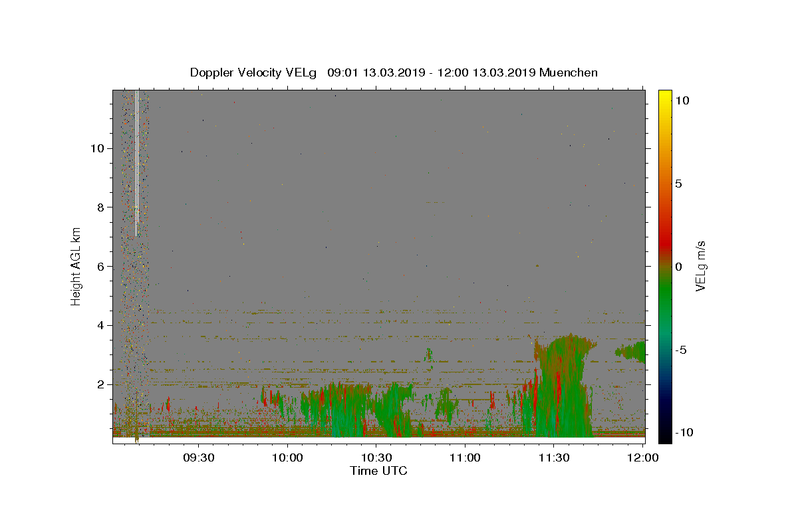Viewport: 798px width, 532px height.
Task: Click the '10:30' time tick label
Action: 376,458
